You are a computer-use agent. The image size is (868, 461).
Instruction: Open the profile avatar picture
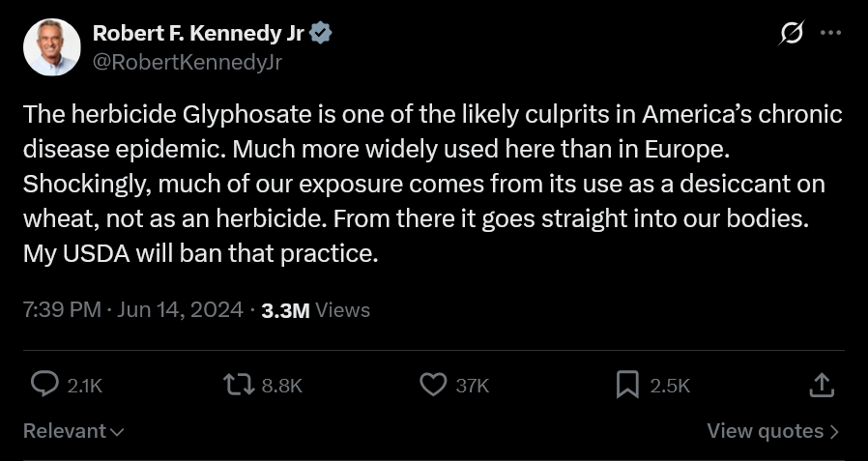(x=51, y=46)
